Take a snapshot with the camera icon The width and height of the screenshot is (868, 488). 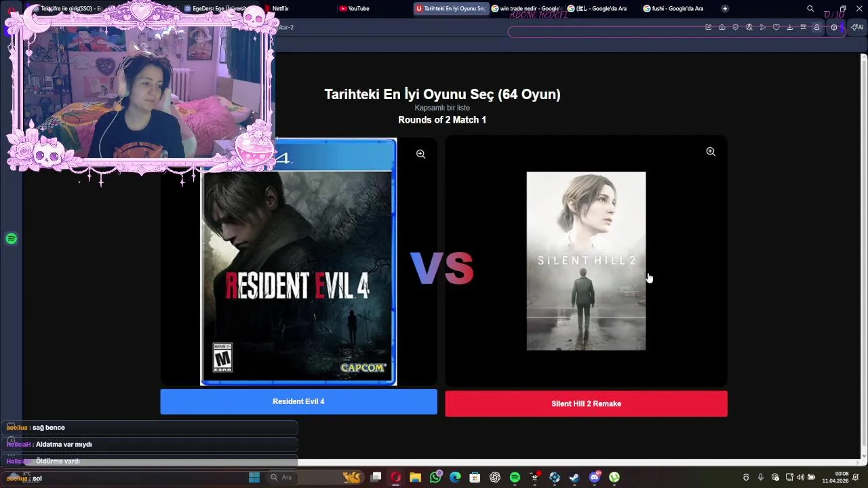[x=722, y=27]
